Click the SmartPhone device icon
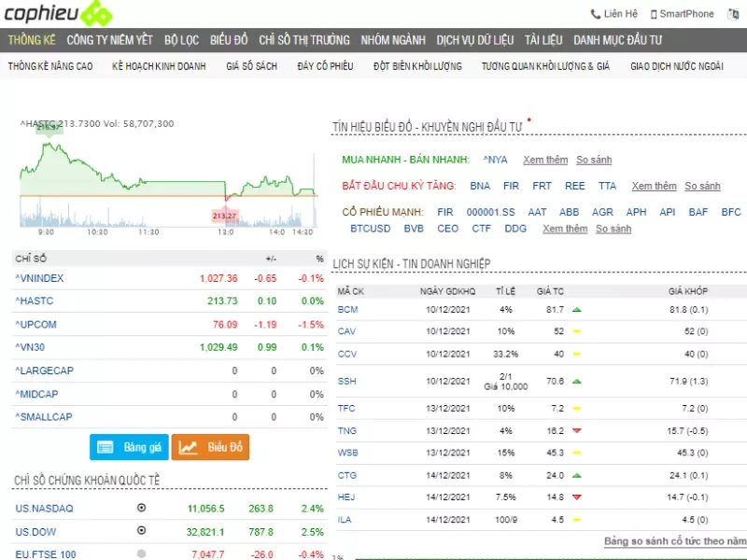Image resolution: width=747 pixels, height=560 pixels. tap(654, 14)
